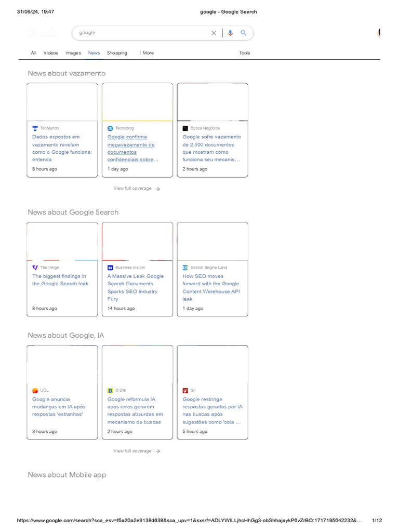
Task: Click the clear search X icon
Action: pos(214,33)
